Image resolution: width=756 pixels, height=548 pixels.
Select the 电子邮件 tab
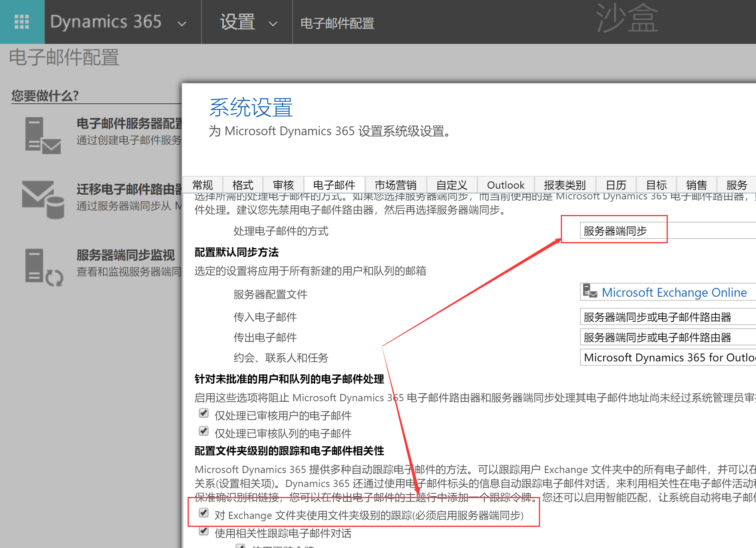334,185
